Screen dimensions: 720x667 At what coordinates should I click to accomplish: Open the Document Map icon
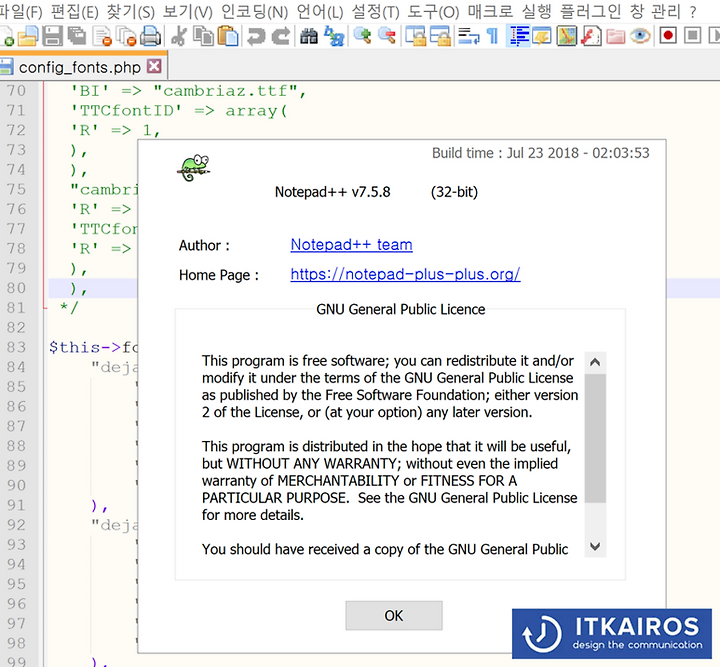[566, 36]
